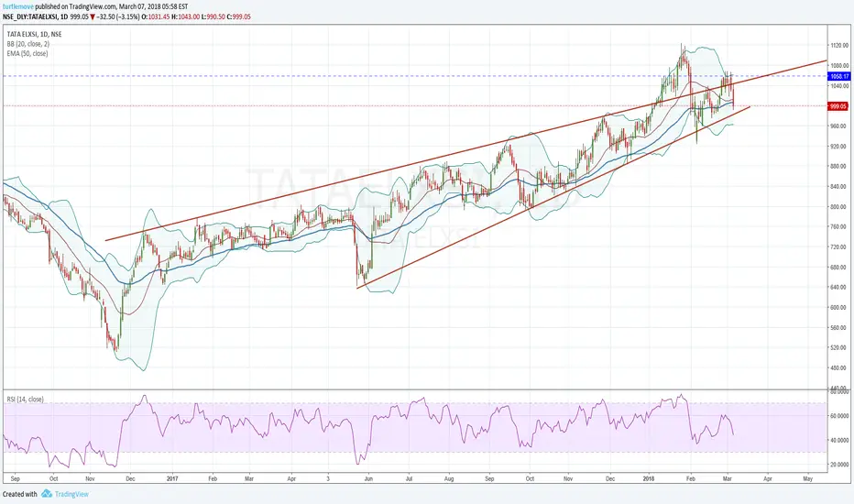854x504 pixels.
Task: Click the May time axis label
Action: [807, 479]
